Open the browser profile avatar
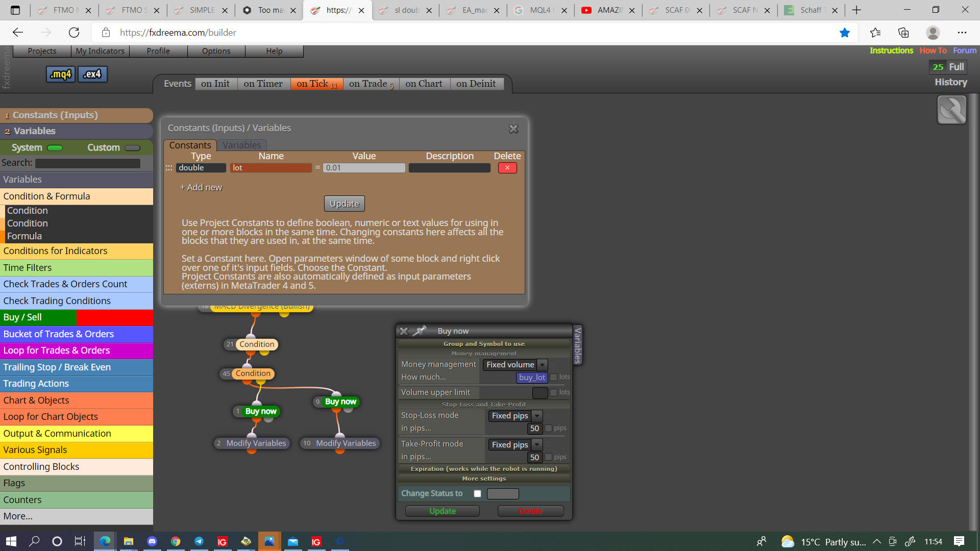Screen dimensions: 980x551 click(933, 33)
